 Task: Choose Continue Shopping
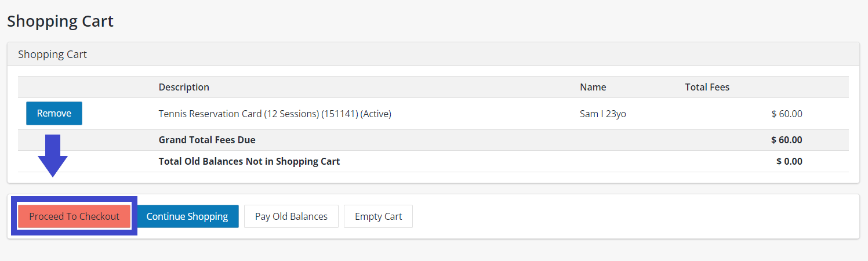click(x=187, y=216)
